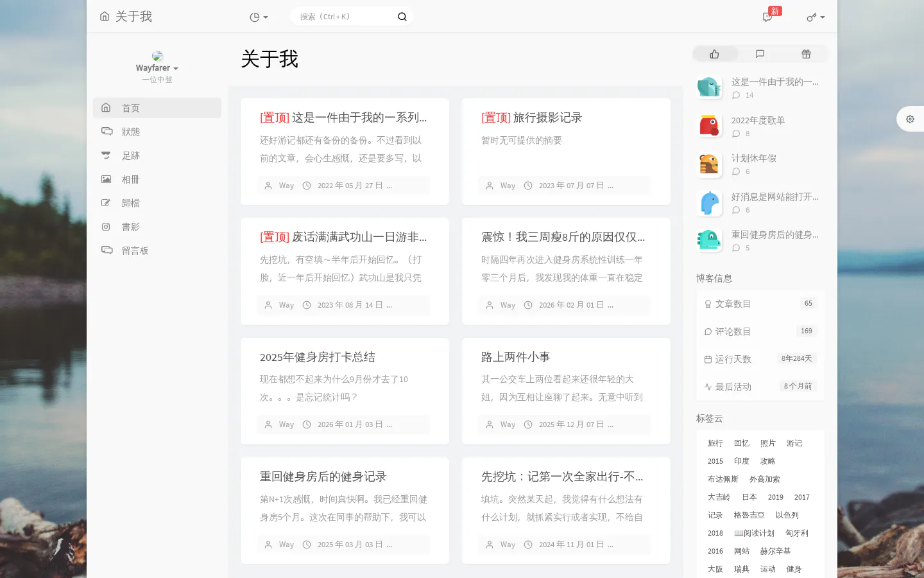
Task: Click the red avatar thumbnail beside 2022年度歌单
Action: [x=710, y=125]
